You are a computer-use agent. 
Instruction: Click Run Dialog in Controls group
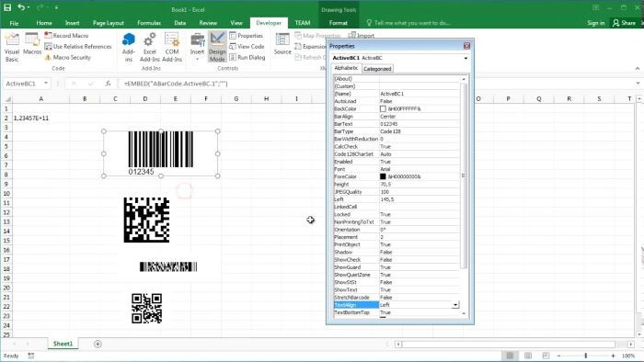pos(247,57)
